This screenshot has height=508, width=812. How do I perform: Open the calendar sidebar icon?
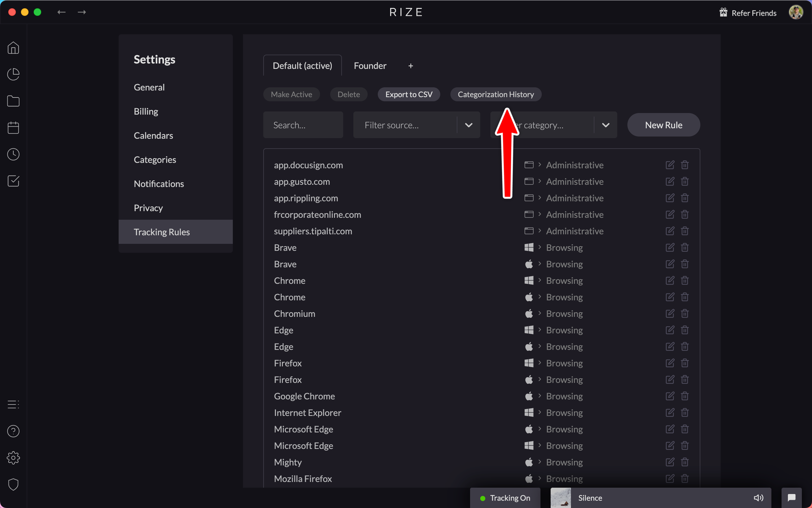[x=13, y=128]
